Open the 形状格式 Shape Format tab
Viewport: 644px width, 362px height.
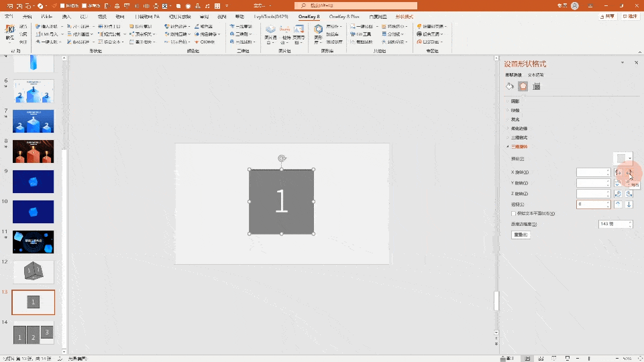tap(404, 17)
